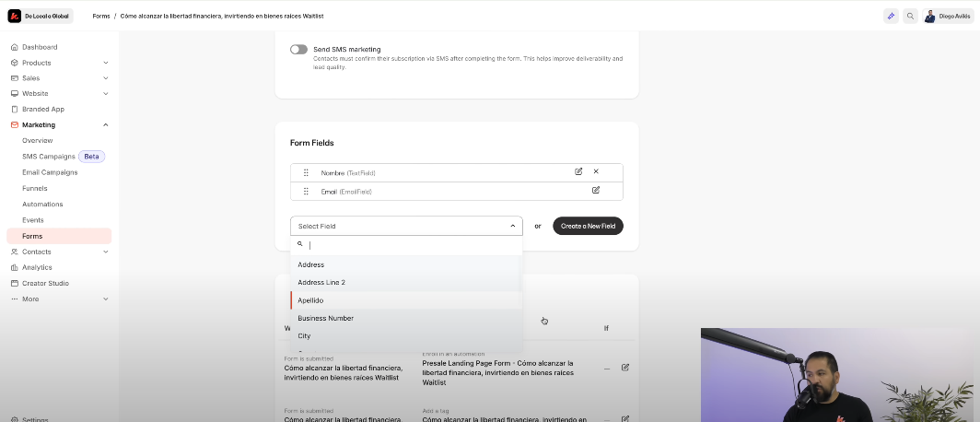This screenshot has width=980, height=422.
Task: Click the magic wand icon in header
Action: point(891,16)
